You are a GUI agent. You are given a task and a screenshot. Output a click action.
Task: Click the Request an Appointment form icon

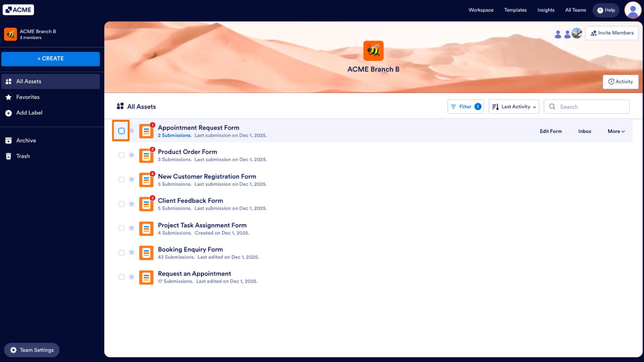point(146,277)
